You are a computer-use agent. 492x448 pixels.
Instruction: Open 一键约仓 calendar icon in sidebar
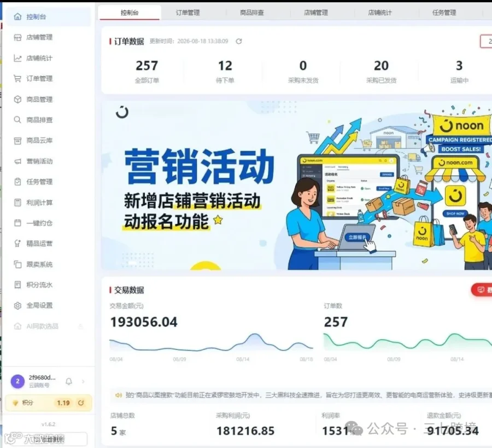[18, 223]
